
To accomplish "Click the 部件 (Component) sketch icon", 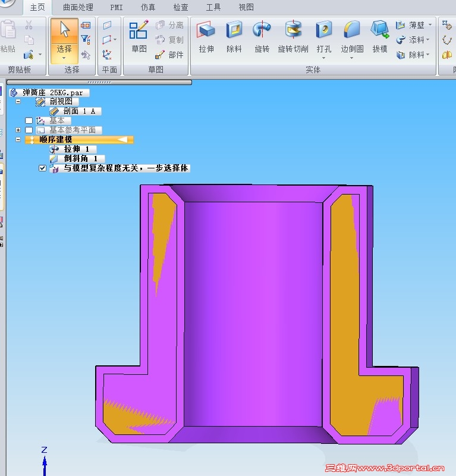I will (x=160, y=55).
